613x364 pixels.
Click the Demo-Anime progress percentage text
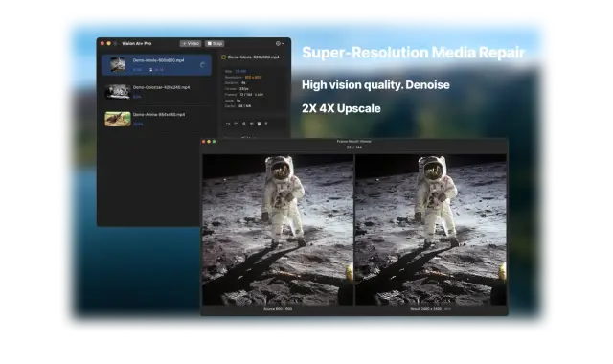tap(138, 124)
